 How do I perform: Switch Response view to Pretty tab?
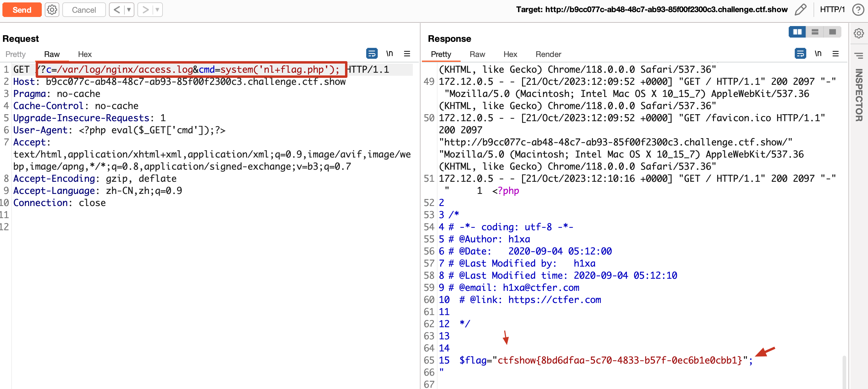click(x=441, y=54)
